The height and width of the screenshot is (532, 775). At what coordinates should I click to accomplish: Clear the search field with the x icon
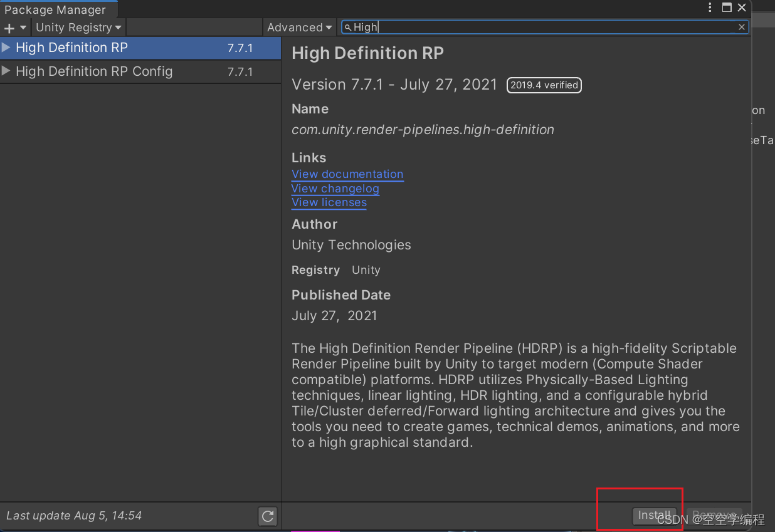pos(742,27)
